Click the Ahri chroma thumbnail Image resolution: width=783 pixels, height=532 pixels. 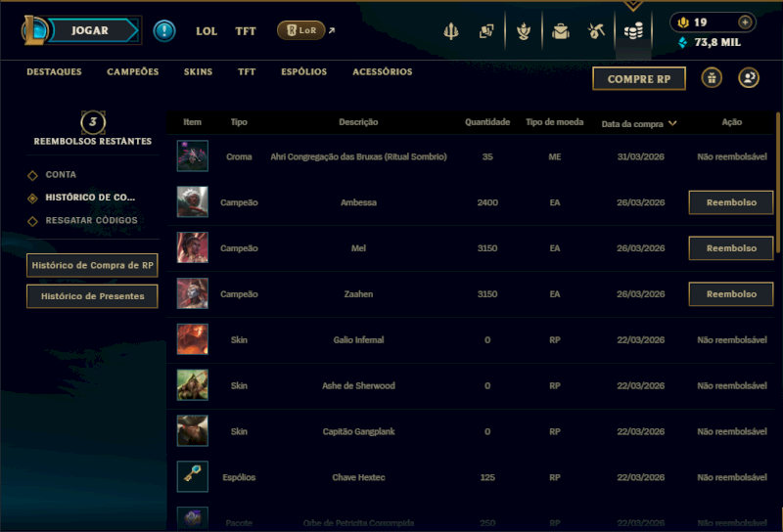[192, 156]
